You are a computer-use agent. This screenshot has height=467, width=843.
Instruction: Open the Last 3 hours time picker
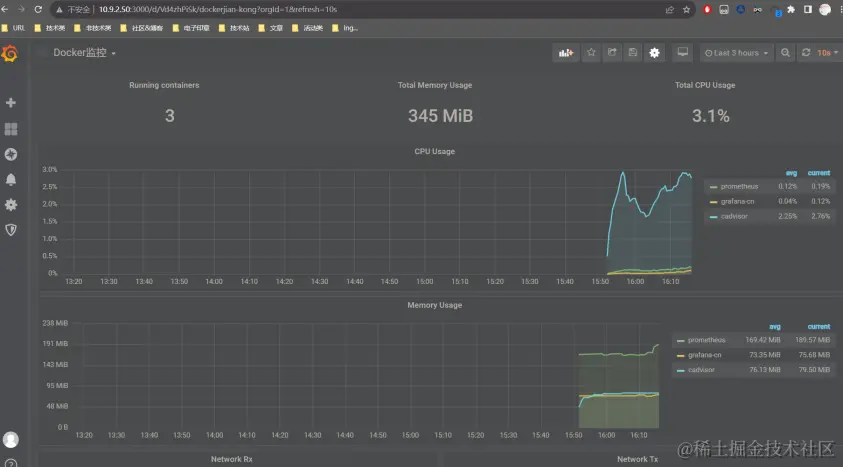click(x=737, y=53)
